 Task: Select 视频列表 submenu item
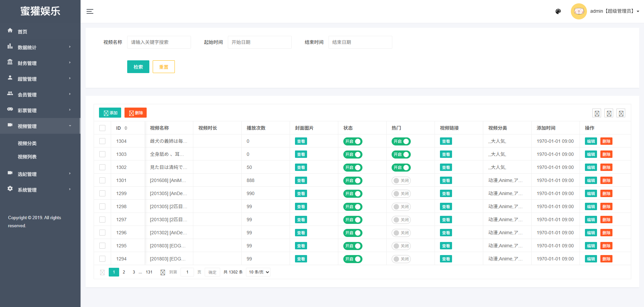click(27, 157)
